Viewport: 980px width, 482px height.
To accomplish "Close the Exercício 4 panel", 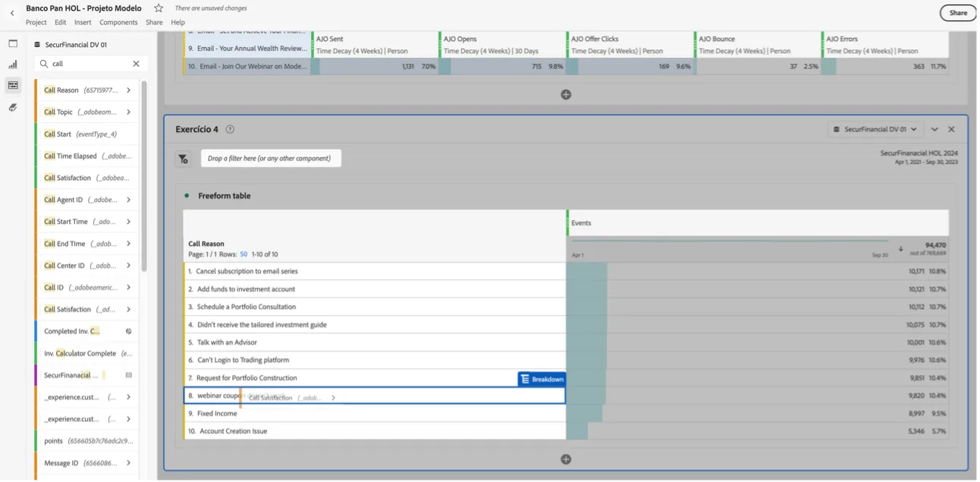I will [x=952, y=130].
